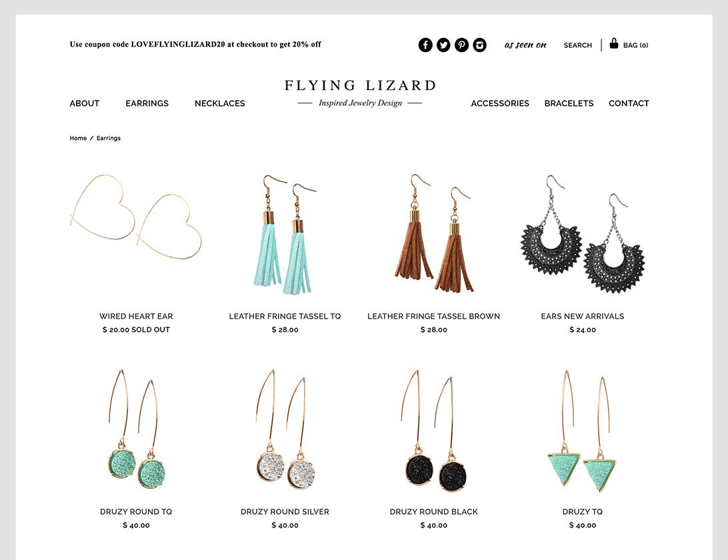Go to the ABOUT menu item

click(85, 103)
